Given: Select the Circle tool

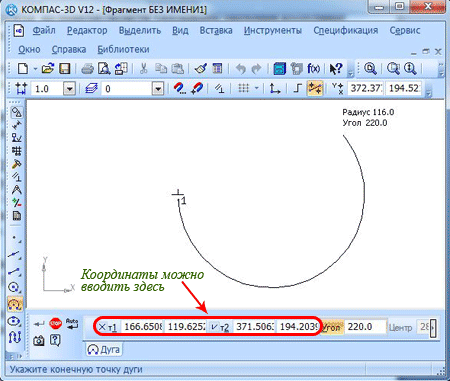Looking at the screenshot, I should [15, 287].
